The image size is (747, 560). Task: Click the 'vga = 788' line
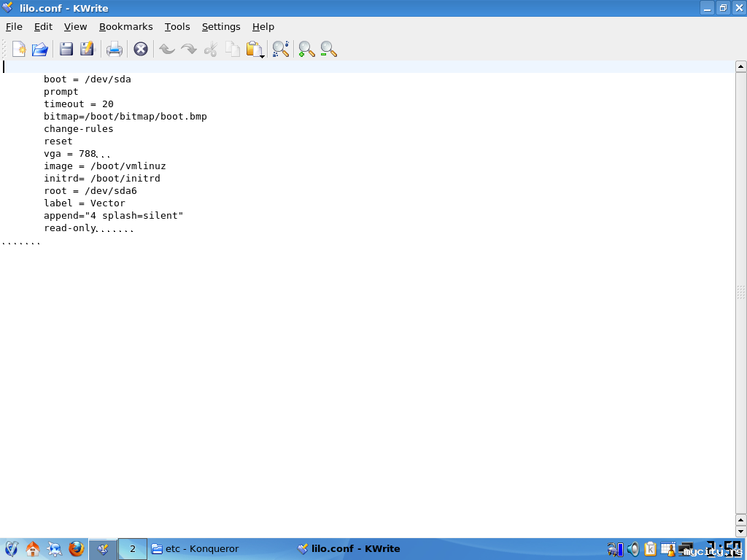click(70, 153)
